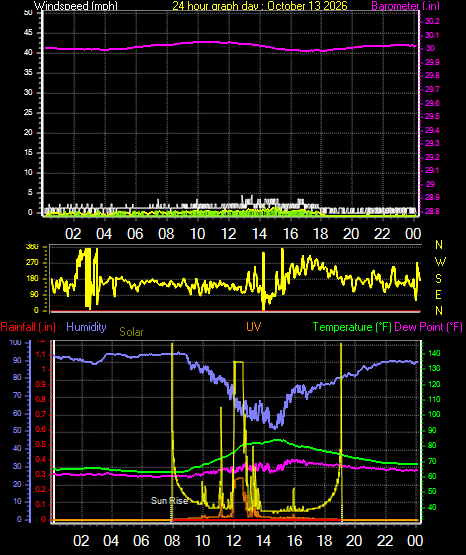Click windspeed scale value 5
This screenshot has width=466, height=555.
point(30,193)
